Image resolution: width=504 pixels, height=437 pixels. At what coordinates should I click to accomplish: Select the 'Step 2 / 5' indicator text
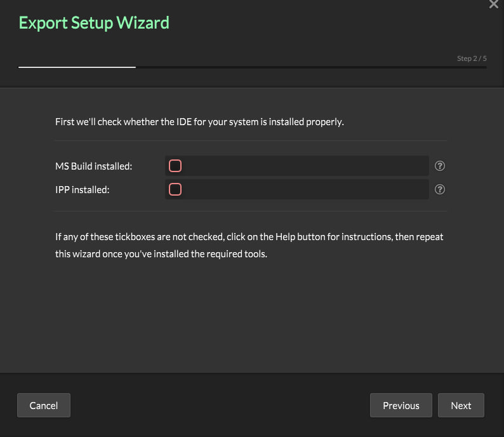[x=472, y=58]
